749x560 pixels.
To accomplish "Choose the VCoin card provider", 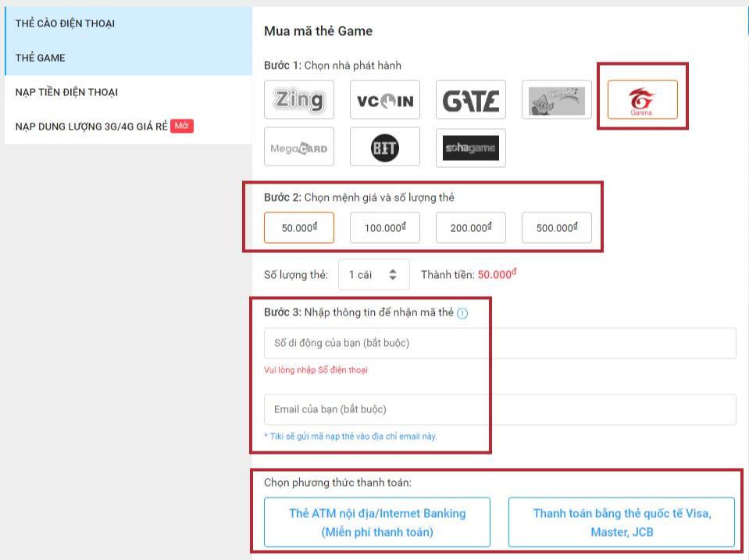I will tap(384, 100).
